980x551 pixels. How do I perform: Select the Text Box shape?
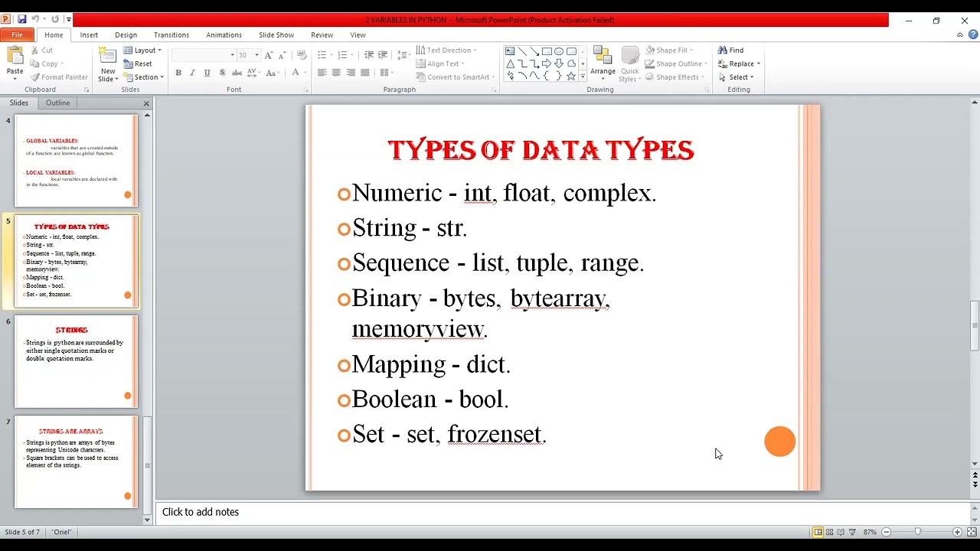coord(510,51)
